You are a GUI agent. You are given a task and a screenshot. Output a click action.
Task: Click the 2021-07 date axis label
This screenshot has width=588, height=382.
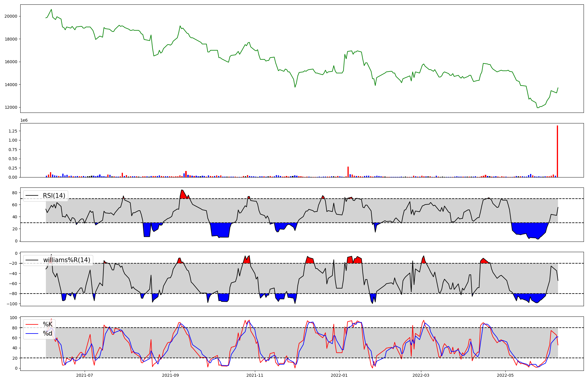click(x=85, y=375)
